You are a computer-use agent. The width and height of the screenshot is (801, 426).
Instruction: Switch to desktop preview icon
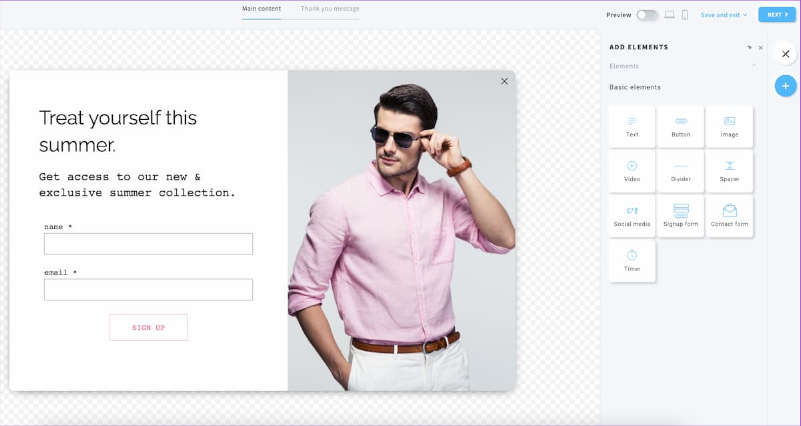coord(669,15)
